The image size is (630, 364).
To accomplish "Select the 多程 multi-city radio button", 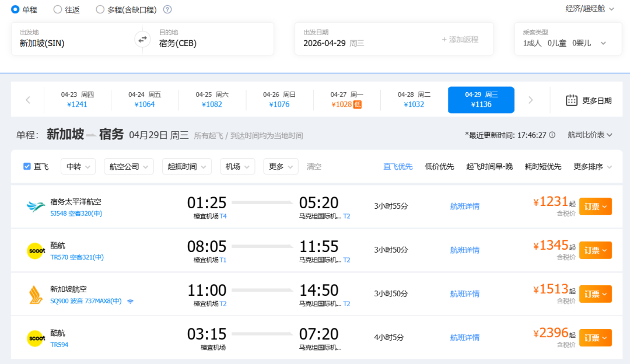I will [100, 9].
